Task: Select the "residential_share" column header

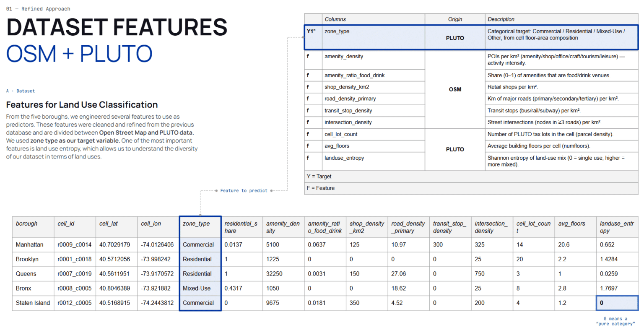Action: (x=241, y=227)
